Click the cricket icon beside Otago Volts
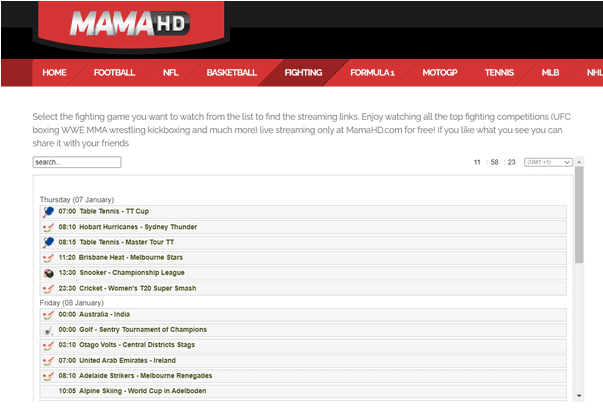 (48, 345)
